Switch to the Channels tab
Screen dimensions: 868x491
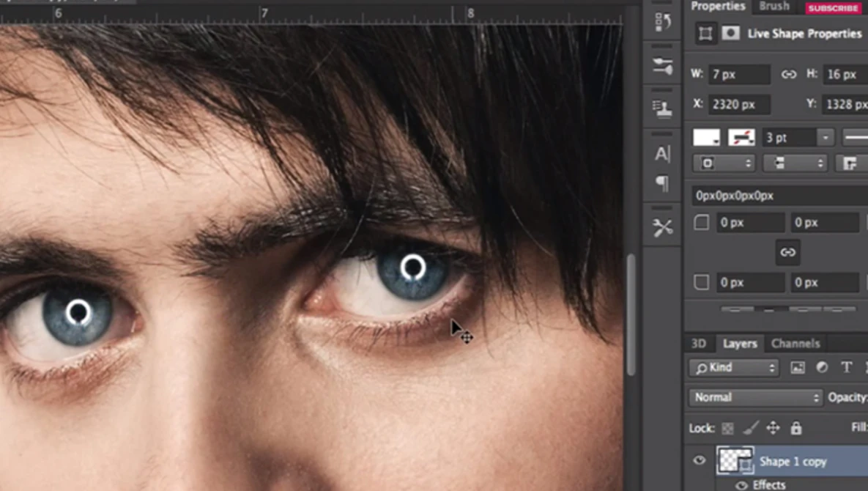pyautogui.click(x=795, y=344)
